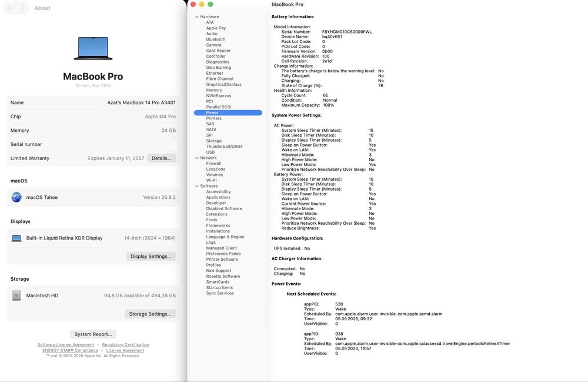This screenshot has height=382, width=588.
Task: Open Storage Settings
Action: 150,314
